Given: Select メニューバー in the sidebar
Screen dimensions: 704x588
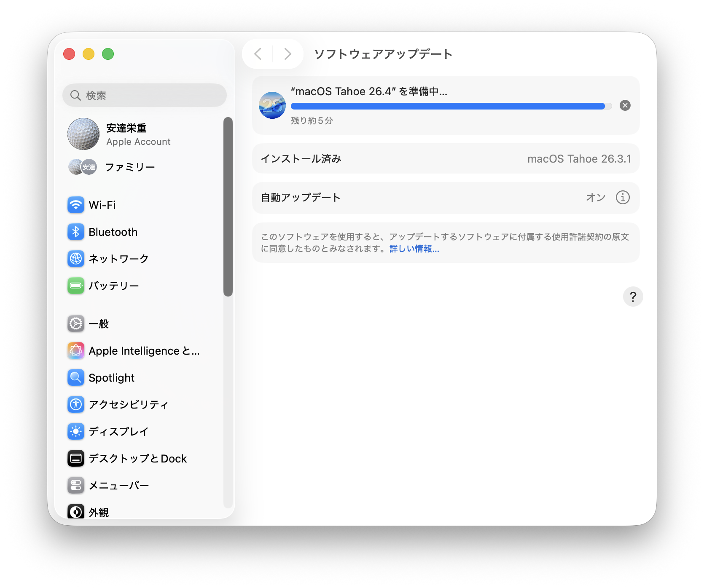Looking at the screenshot, I should click(x=119, y=485).
